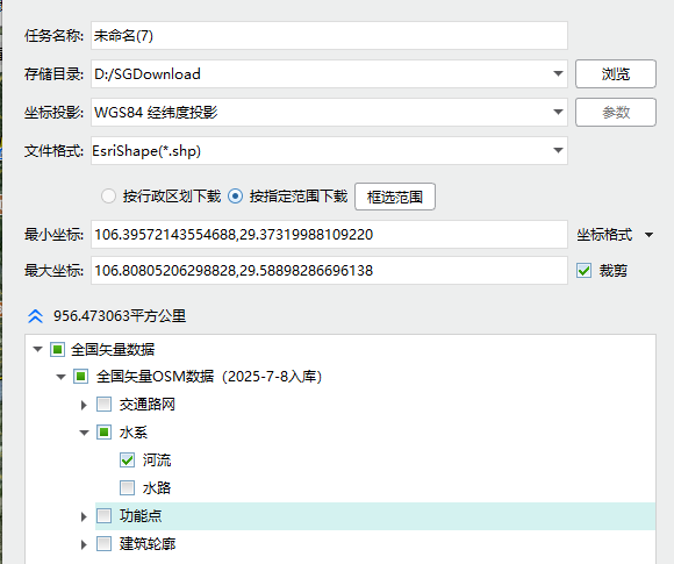Uncheck the 河流 layer checkbox
Viewport: 675px width, 564px height.
(x=127, y=461)
